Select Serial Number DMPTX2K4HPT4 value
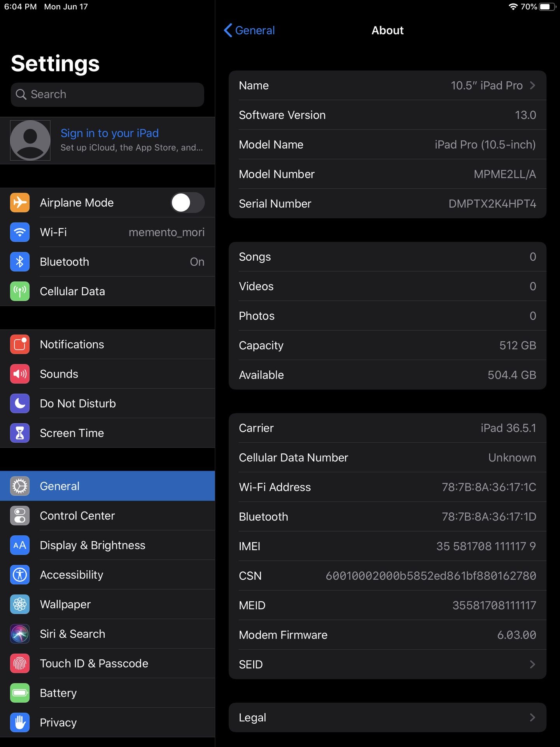This screenshot has height=747, width=560. (x=492, y=203)
